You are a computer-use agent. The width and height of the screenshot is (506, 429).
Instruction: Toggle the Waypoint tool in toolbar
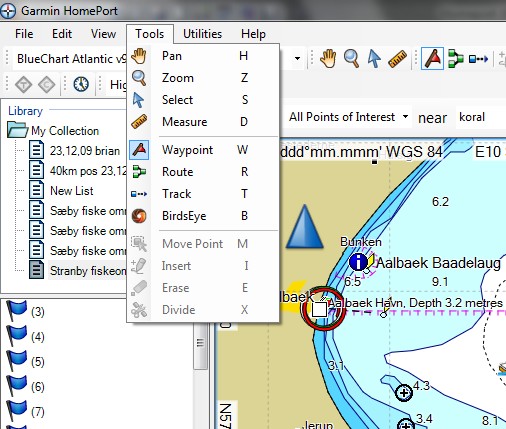(432, 59)
